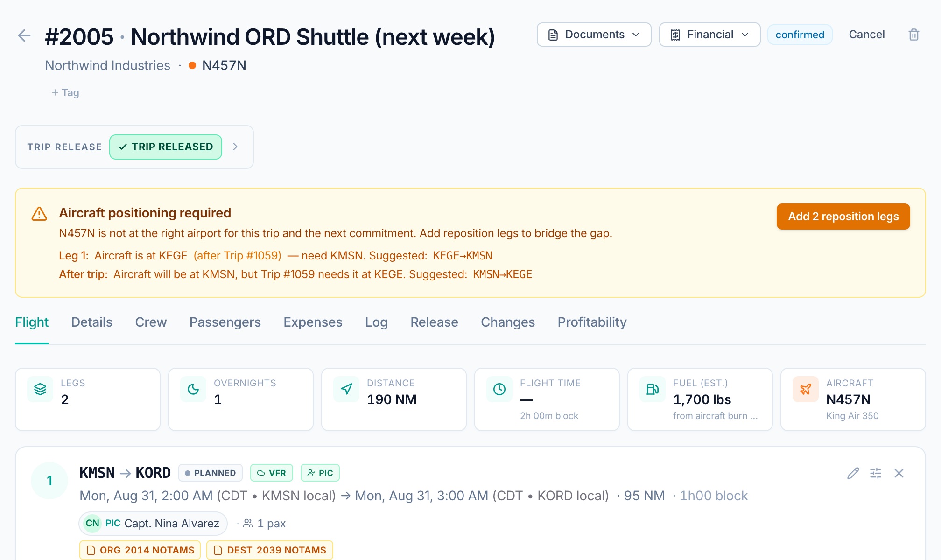
Task: Click the confirmed status badge
Action: click(x=800, y=35)
